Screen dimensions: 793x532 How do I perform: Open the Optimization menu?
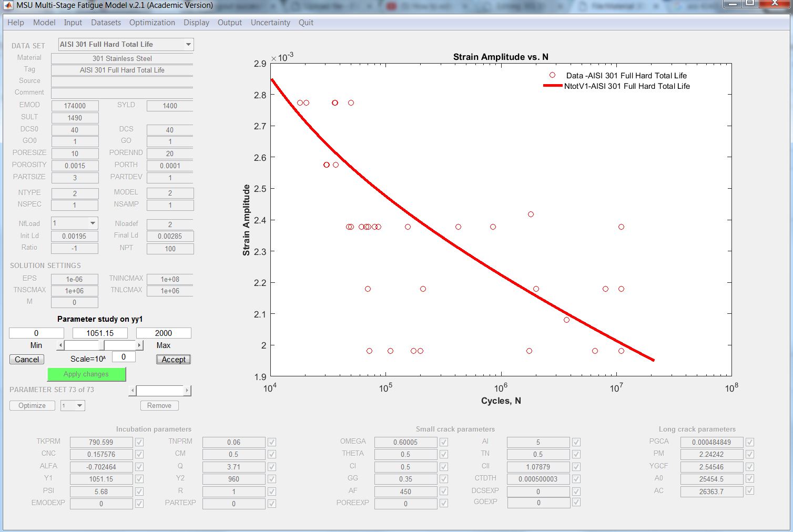pyautogui.click(x=152, y=23)
